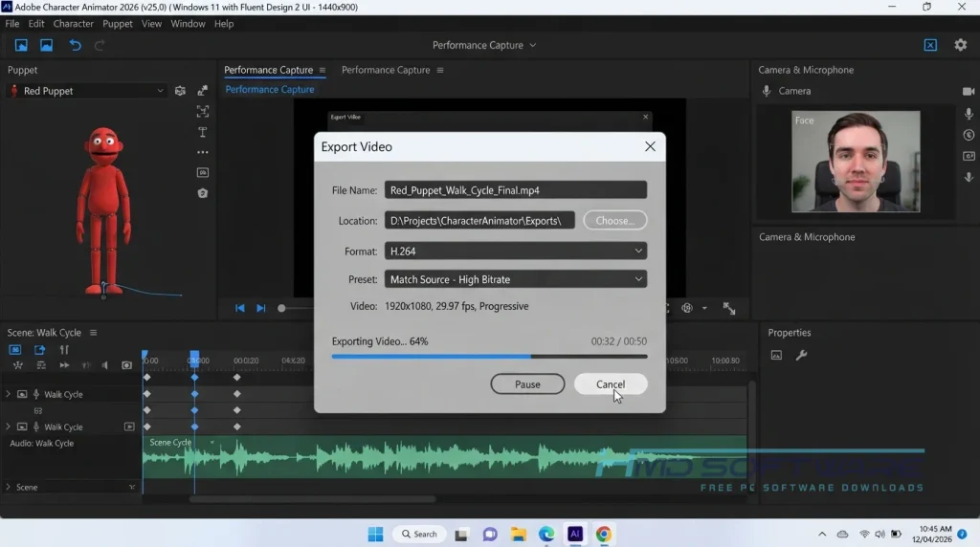The height and width of the screenshot is (547, 980).
Task: Open Microsoft Edge from the taskbar
Action: [546, 534]
